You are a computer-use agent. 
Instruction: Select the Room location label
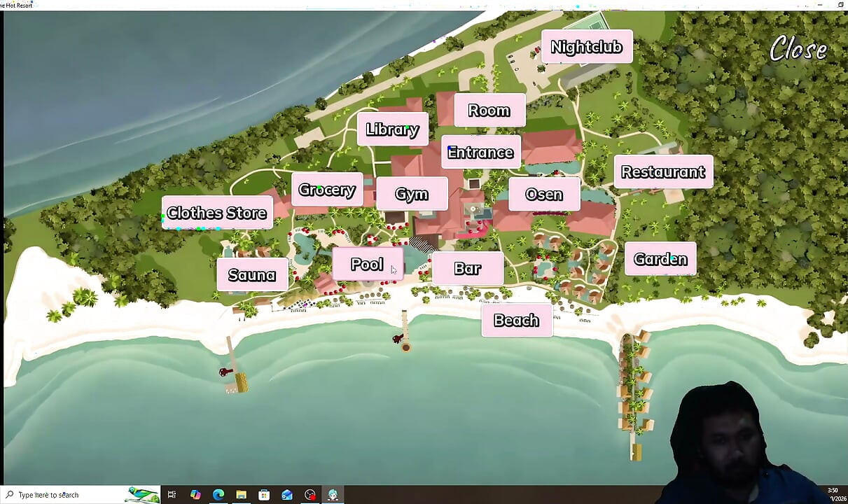pos(489,111)
